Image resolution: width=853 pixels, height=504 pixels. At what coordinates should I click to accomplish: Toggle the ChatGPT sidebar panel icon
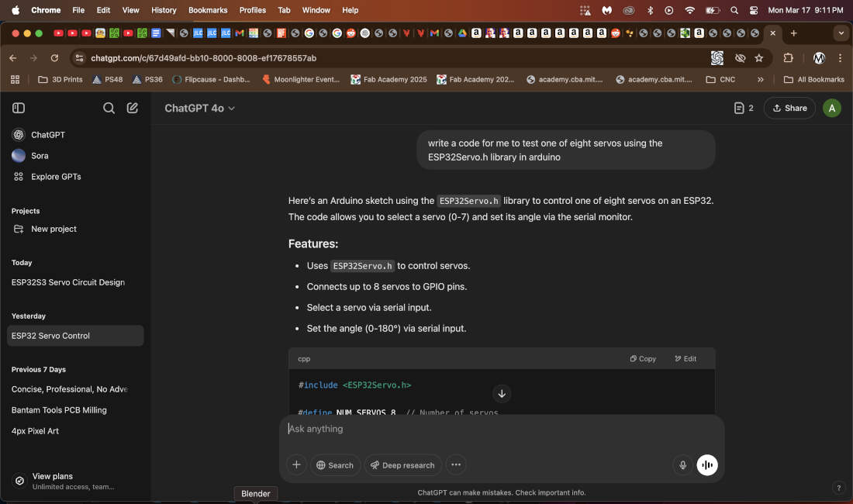click(x=19, y=108)
